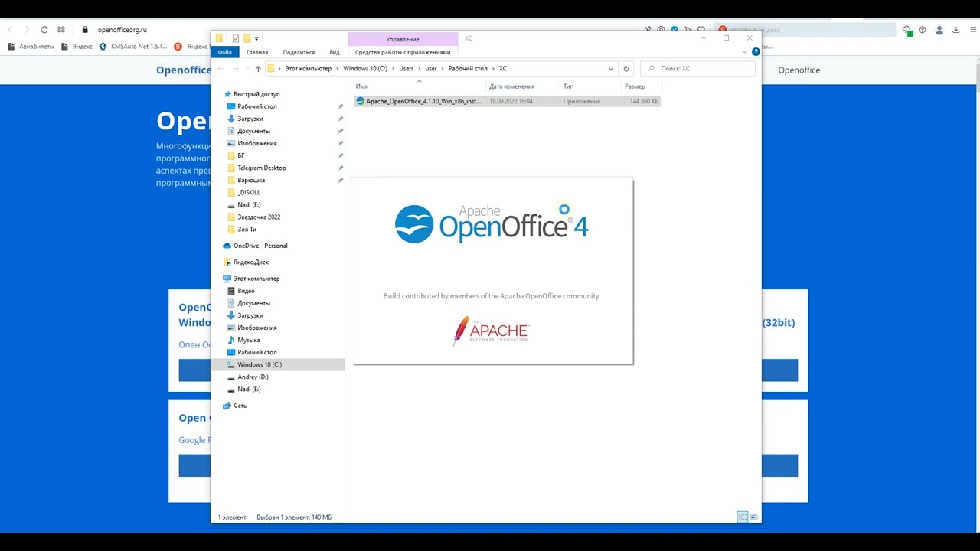Select the Apache_OpenOffice_4.1.10_Win_x86 installer file
The height and width of the screenshot is (551, 980).
506,101
